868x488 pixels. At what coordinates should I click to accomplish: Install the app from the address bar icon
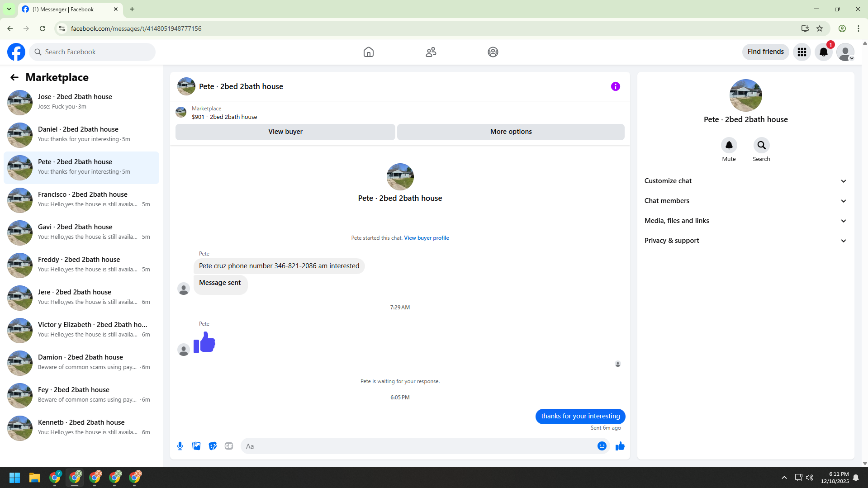pyautogui.click(x=805, y=28)
